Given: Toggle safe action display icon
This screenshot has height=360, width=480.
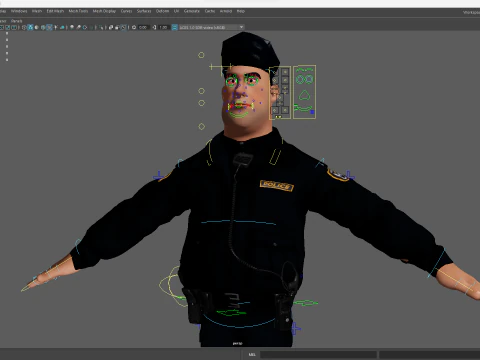Looking at the screenshot, I should (x=8, y=27).
